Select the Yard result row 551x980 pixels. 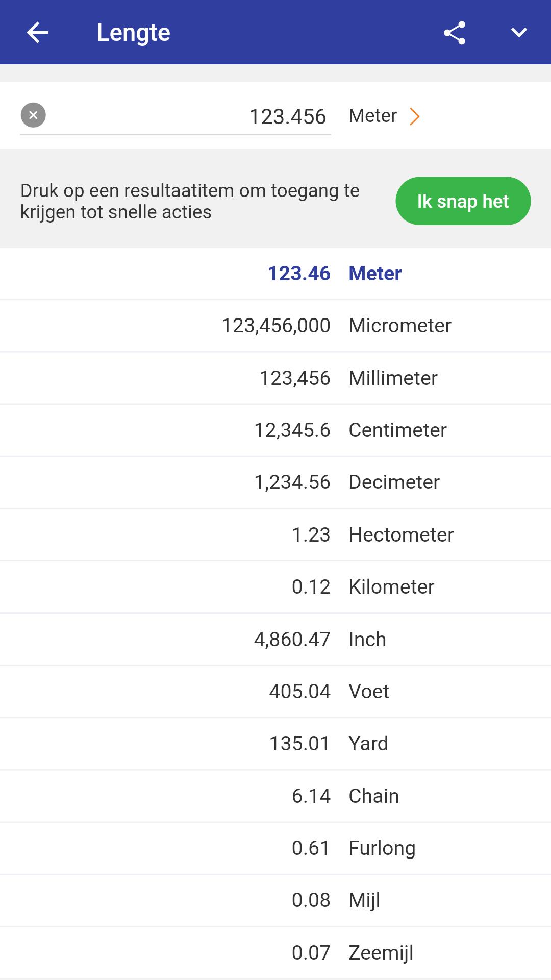tap(275, 744)
